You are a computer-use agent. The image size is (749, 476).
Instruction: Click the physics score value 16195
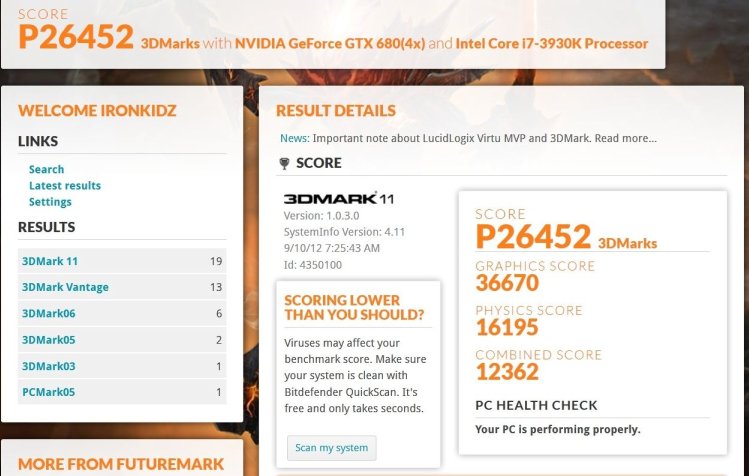(507, 327)
